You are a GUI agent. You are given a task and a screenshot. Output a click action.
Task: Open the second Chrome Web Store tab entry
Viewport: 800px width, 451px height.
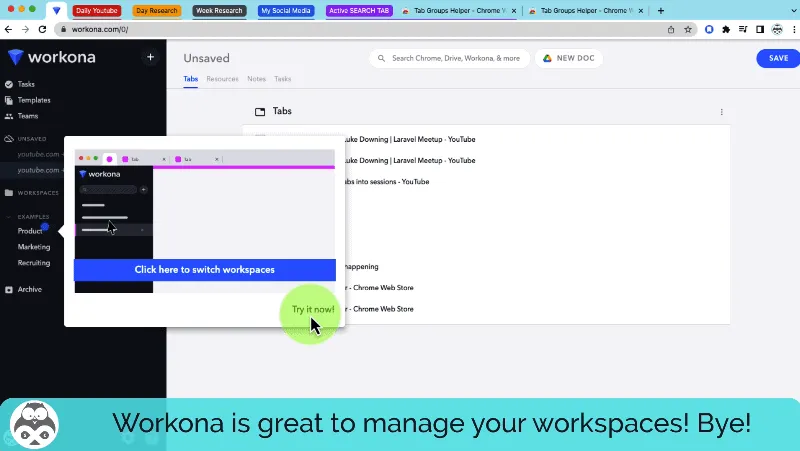click(x=379, y=309)
